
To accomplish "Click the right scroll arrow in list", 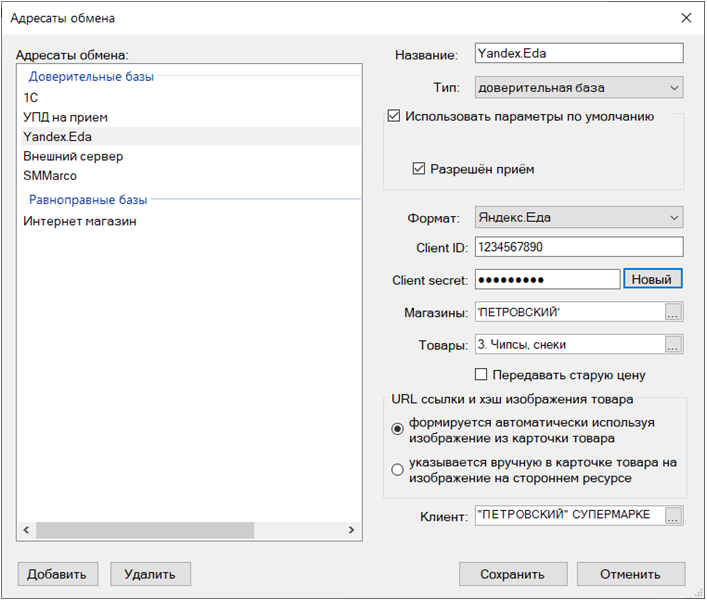I will 351,530.
